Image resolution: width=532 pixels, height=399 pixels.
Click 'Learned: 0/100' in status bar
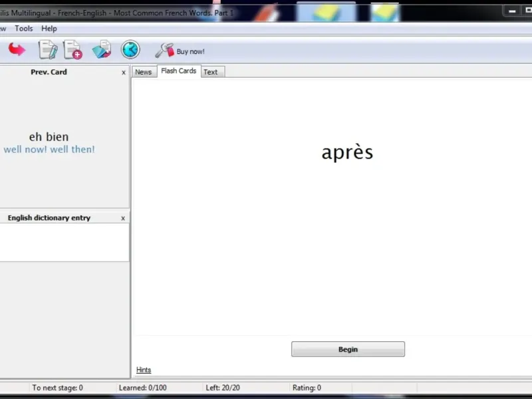[x=143, y=388]
